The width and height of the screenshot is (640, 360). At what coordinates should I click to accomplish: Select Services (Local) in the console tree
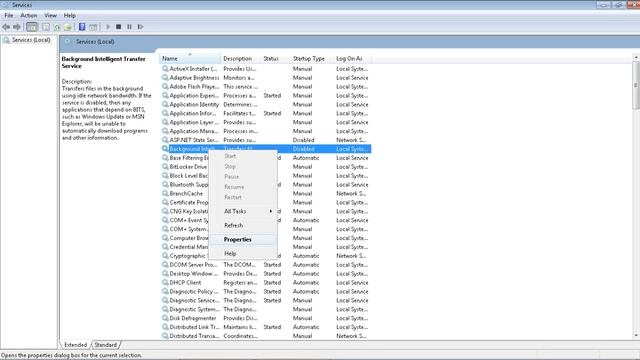click(x=31, y=40)
